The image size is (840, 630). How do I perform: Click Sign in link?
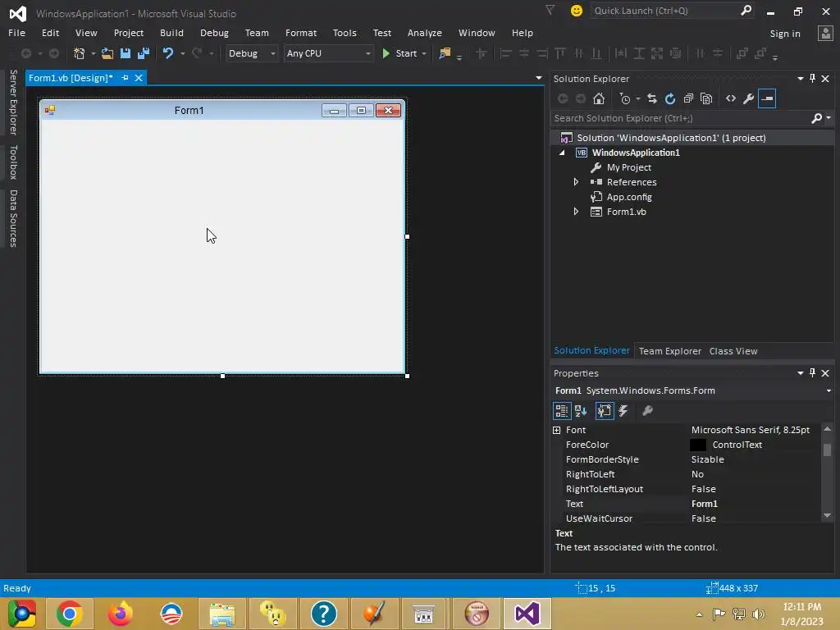pos(785,33)
